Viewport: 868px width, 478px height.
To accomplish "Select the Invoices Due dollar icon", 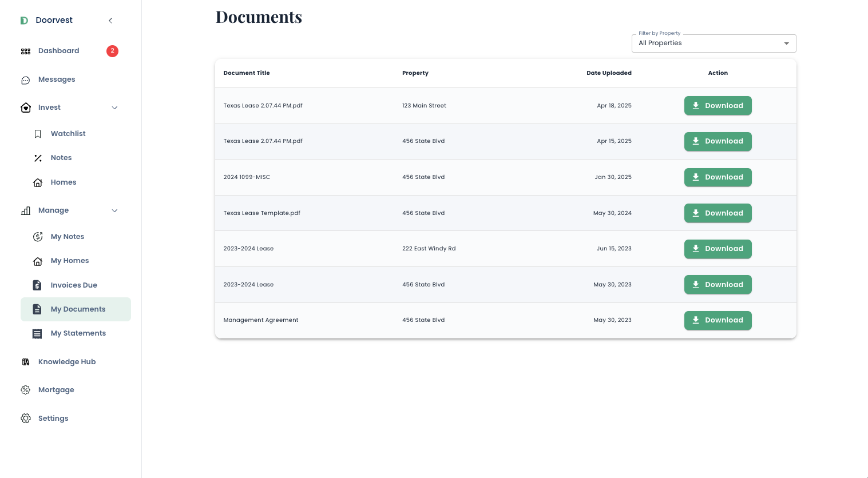I will pyautogui.click(x=37, y=285).
